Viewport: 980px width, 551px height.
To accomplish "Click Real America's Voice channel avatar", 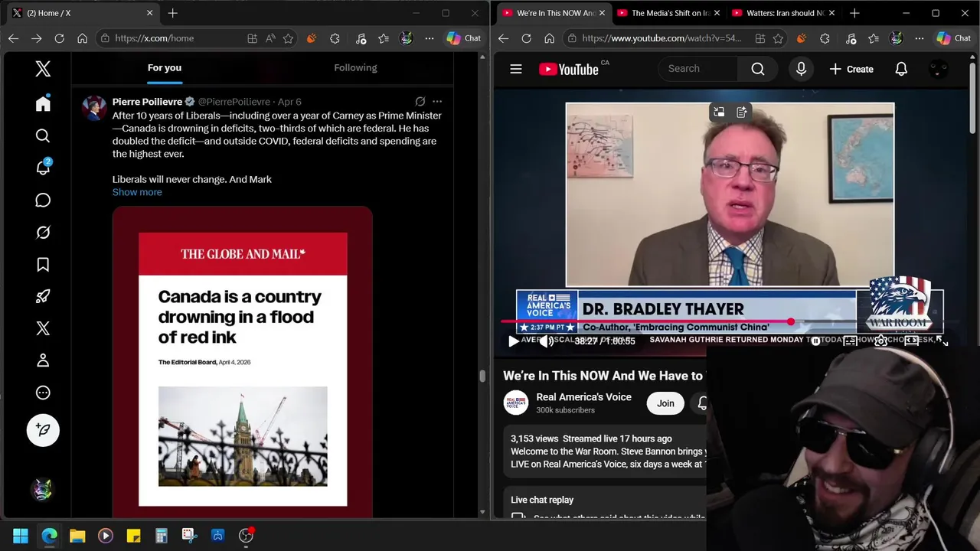I will (516, 403).
